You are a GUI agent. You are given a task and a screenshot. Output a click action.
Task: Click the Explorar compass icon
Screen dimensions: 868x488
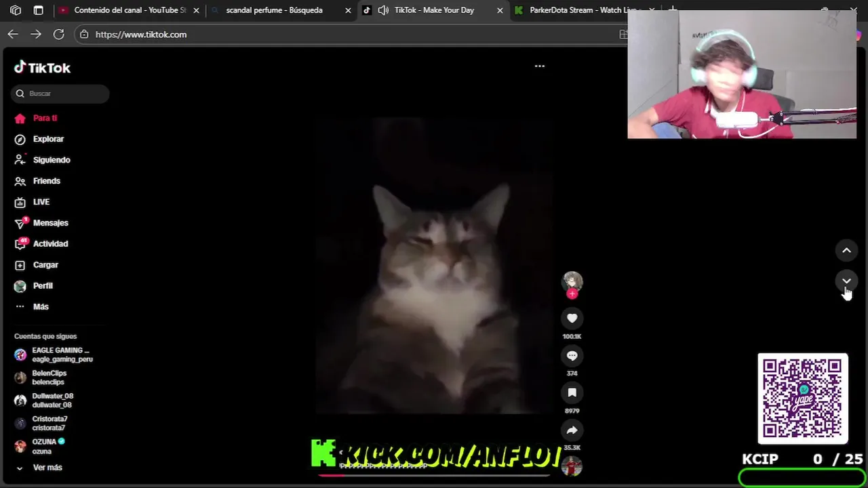pos(20,139)
